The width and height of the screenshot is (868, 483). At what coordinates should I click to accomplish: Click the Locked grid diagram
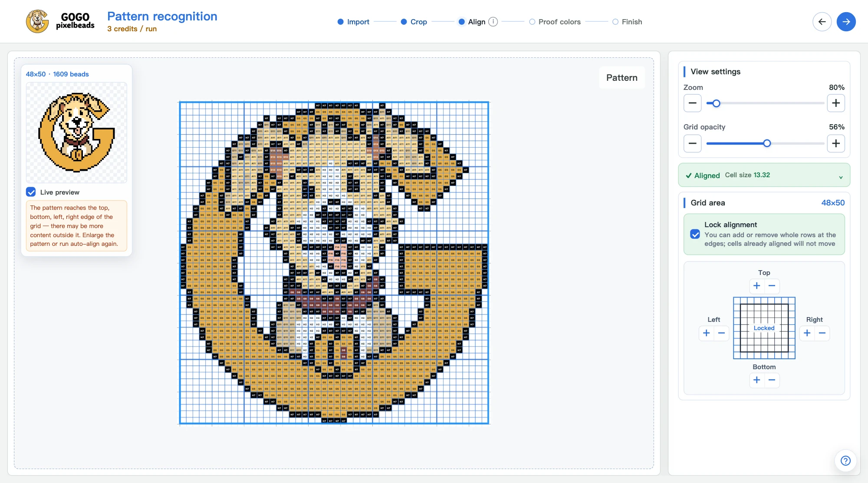coord(764,328)
